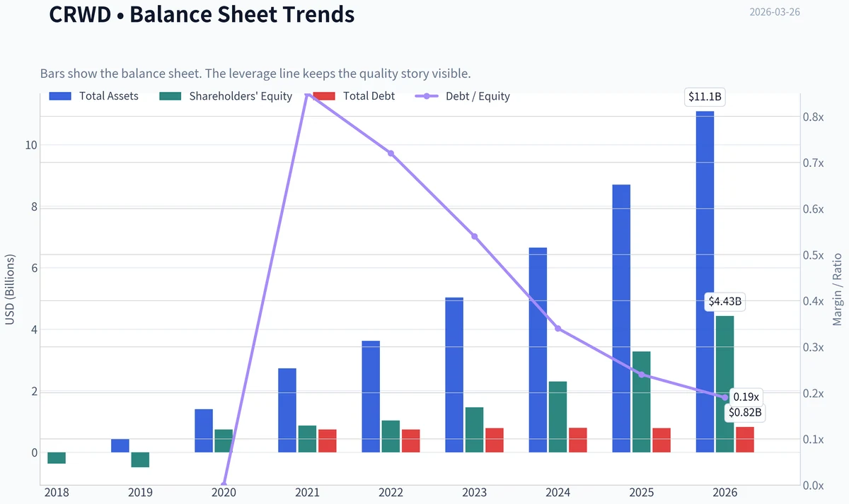
Task: Select the 2020 Total Assets blue bar
Action: point(204,430)
